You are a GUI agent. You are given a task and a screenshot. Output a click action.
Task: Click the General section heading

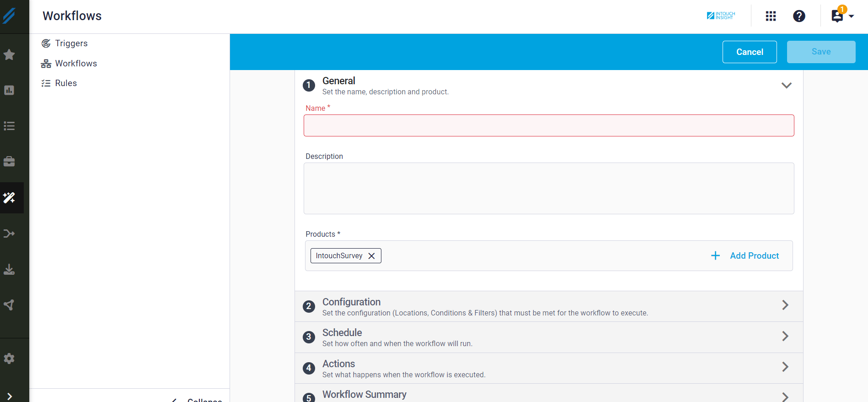(339, 81)
